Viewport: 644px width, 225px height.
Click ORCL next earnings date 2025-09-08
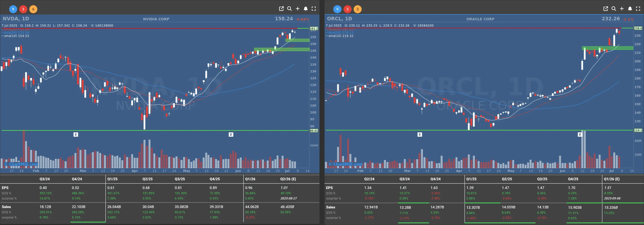click(612, 199)
